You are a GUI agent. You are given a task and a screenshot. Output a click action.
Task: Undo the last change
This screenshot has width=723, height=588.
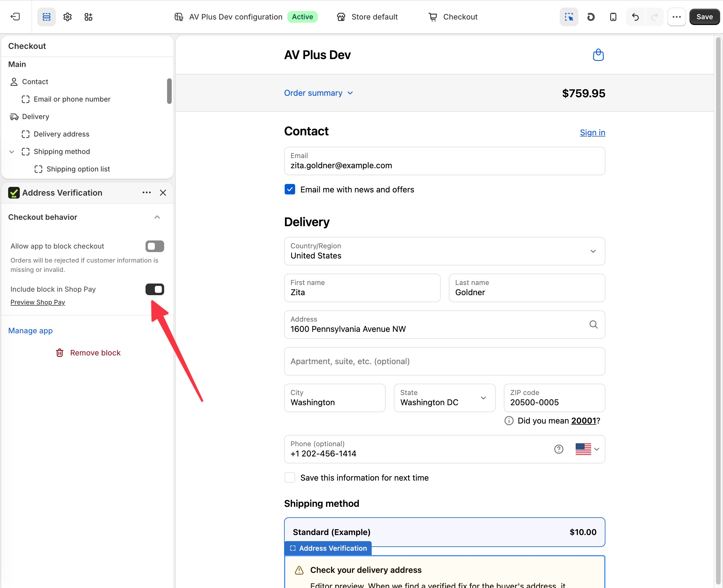pyautogui.click(x=635, y=17)
